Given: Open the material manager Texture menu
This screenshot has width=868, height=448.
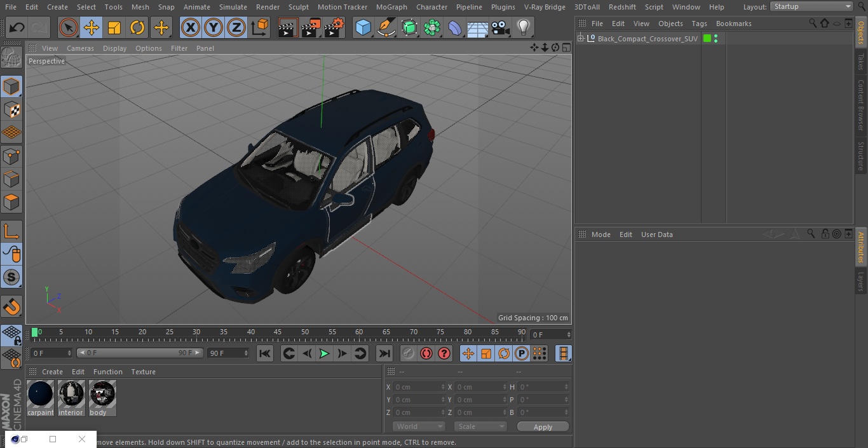Looking at the screenshot, I should pyautogui.click(x=143, y=372).
